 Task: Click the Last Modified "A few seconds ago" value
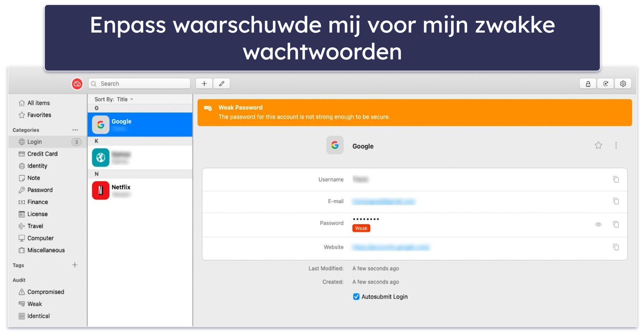(376, 269)
